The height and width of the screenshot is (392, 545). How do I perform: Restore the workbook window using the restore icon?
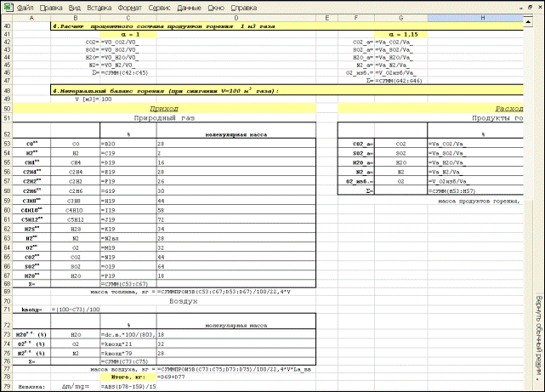coord(530,8)
